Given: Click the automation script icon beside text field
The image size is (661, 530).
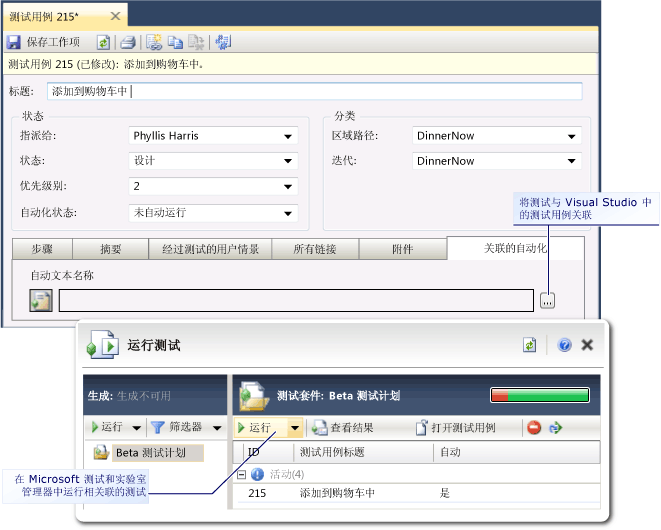Looking at the screenshot, I should coord(41,301).
